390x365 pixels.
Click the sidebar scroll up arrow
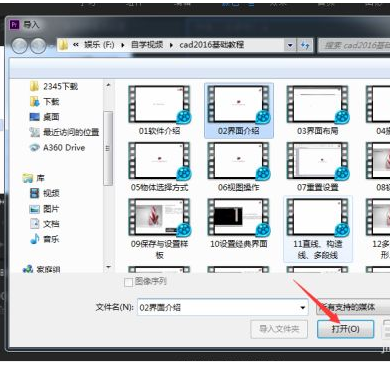[108, 85]
